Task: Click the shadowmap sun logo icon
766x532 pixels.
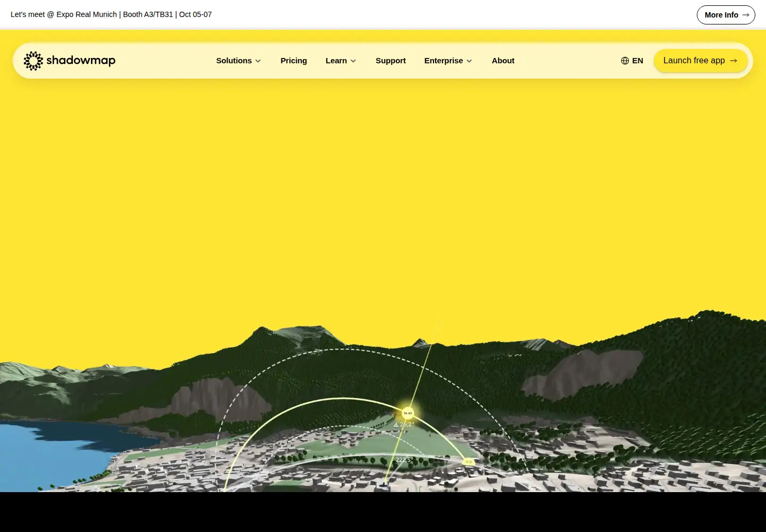Action: tap(33, 61)
